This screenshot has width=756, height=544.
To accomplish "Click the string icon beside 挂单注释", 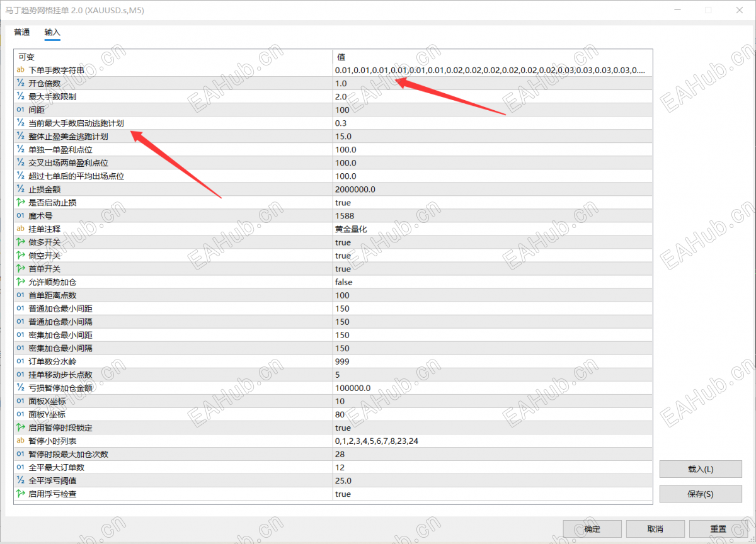I will tap(21, 229).
